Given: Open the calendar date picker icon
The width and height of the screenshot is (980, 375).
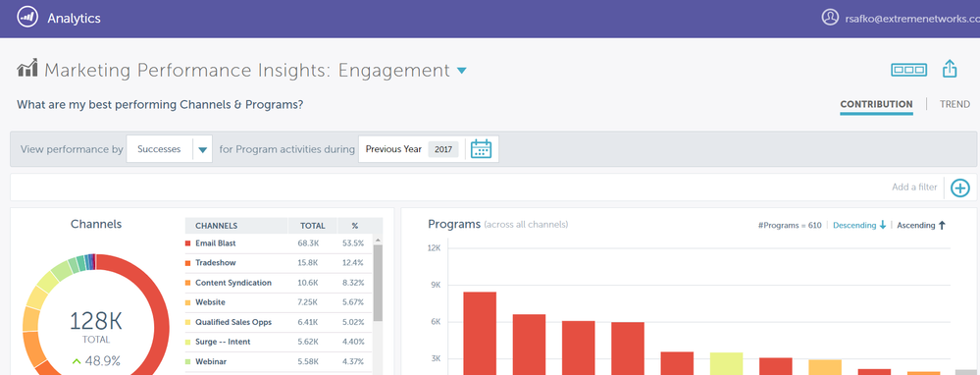Looking at the screenshot, I should coord(481,149).
